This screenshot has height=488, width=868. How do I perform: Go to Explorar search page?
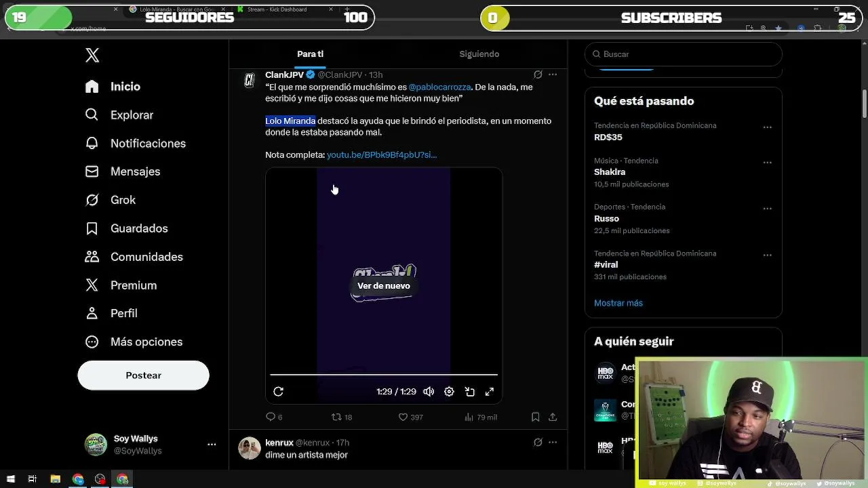(x=119, y=115)
